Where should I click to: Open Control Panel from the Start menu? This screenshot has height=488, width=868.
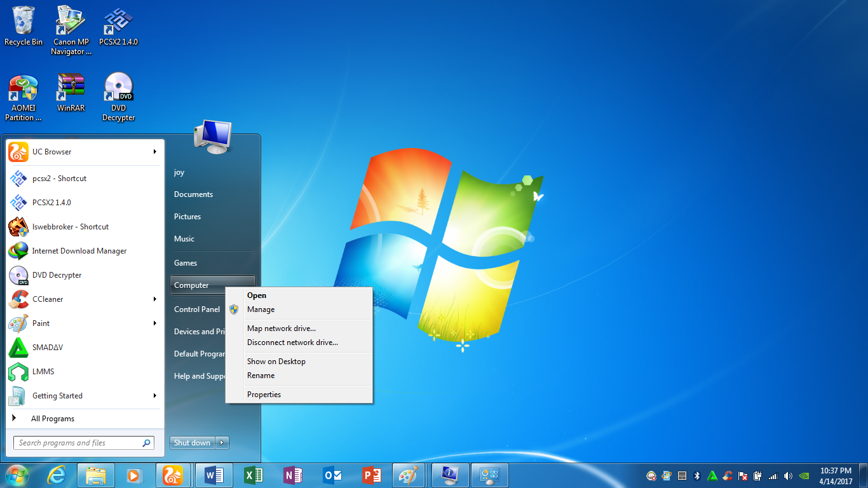(198, 309)
